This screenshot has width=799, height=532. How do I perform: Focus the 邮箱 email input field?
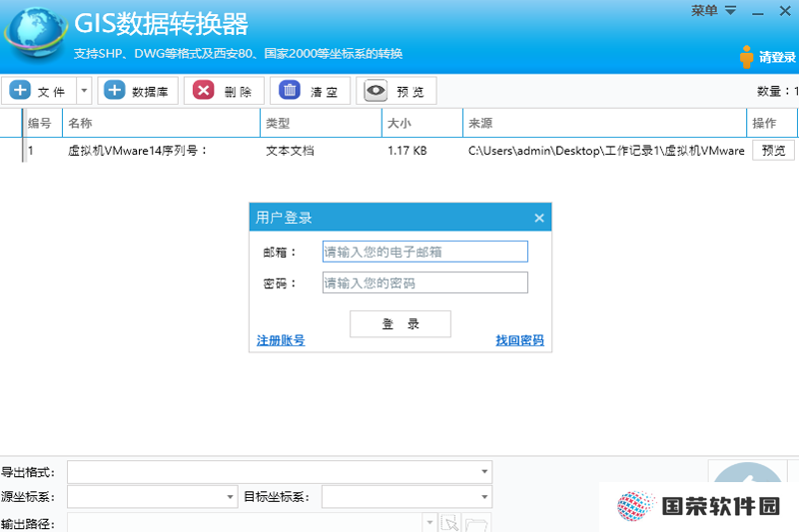[425, 252]
